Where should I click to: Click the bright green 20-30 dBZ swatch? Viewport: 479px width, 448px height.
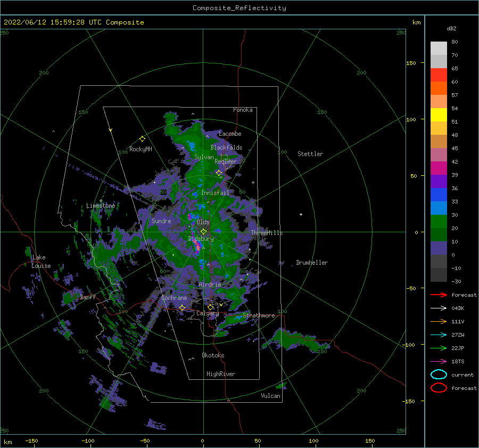point(439,222)
